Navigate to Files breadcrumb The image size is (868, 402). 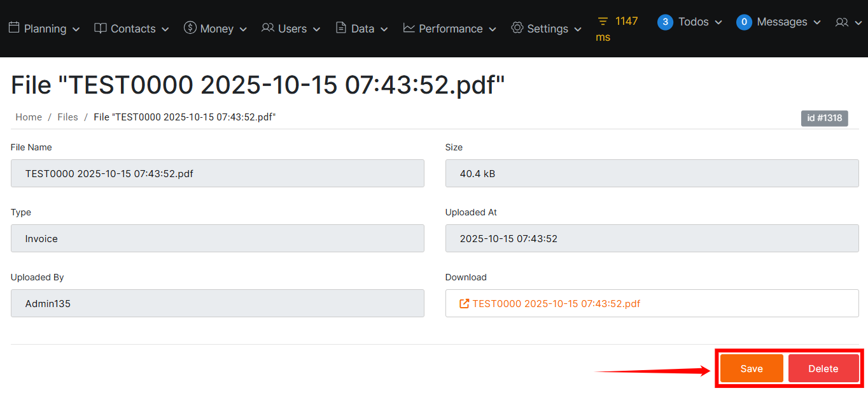[x=67, y=117]
